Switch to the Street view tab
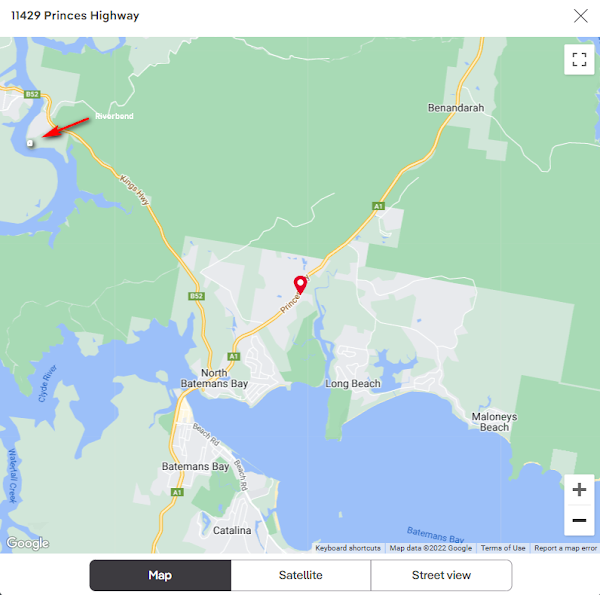Screen dimensions: 600x595 coord(441,575)
